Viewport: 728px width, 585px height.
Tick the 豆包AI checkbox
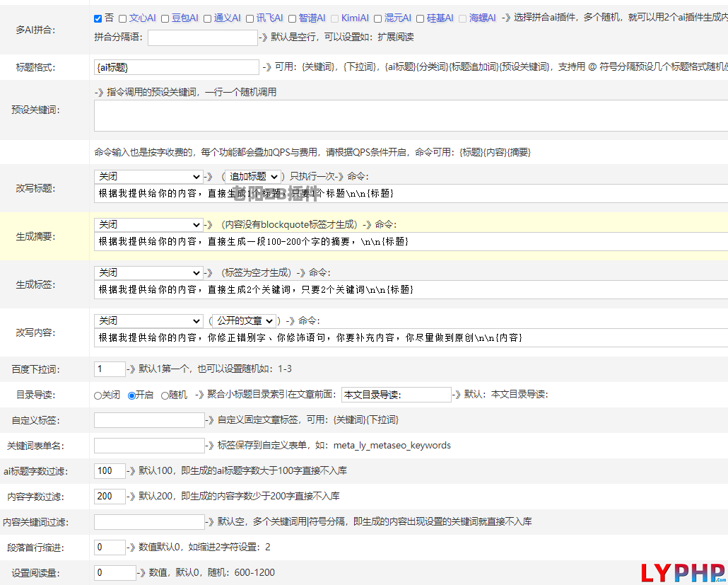click(x=165, y=18)
